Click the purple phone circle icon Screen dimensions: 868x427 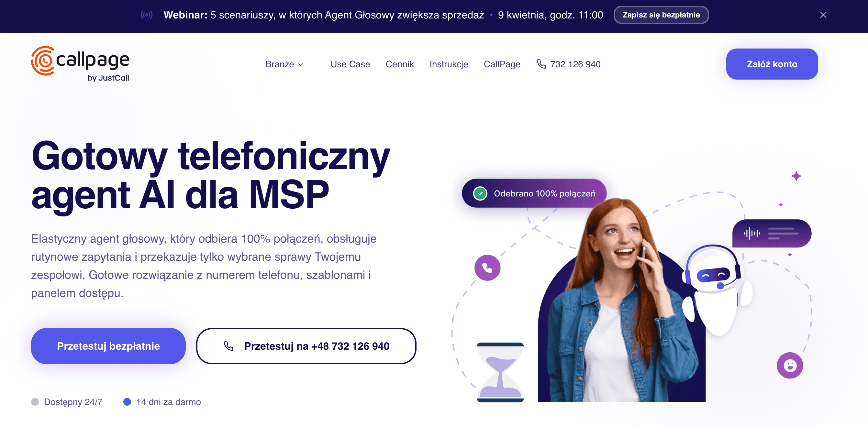point(487,268)
